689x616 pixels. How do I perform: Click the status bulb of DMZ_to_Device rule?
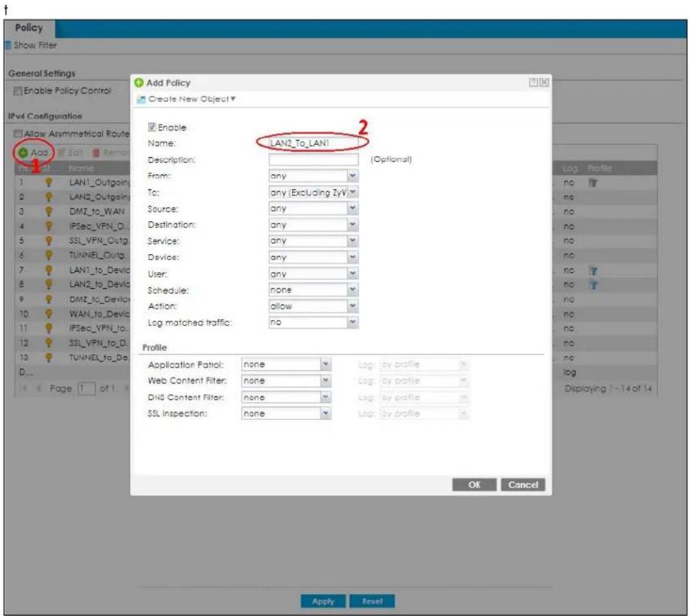click(48, 299)
